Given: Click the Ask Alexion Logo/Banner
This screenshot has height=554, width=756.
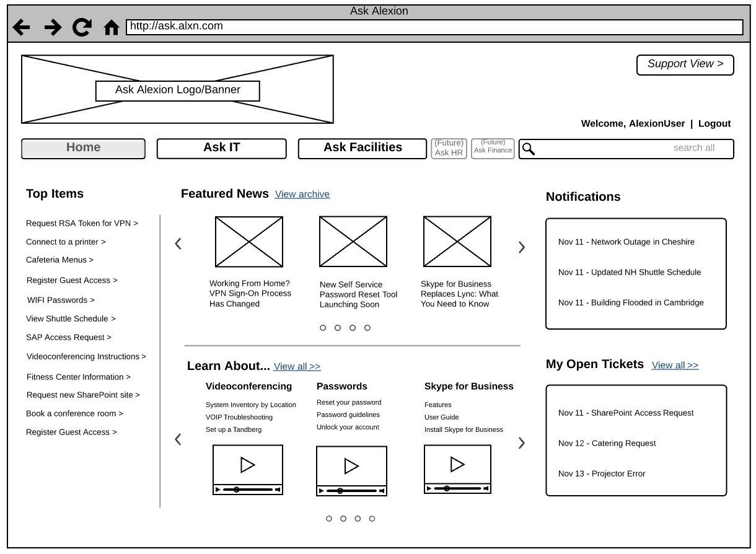Looking at the screenshot, I should (177, 89).
